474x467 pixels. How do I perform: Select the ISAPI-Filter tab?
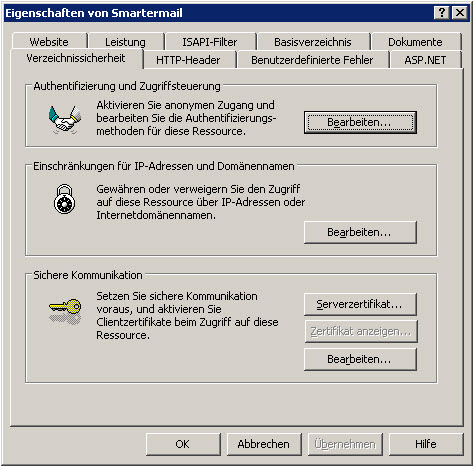point(210,42)
